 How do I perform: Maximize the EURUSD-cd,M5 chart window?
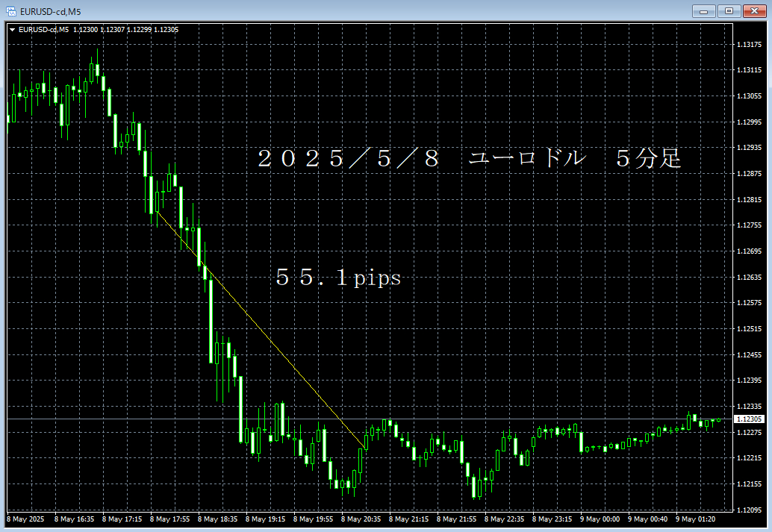728,10
